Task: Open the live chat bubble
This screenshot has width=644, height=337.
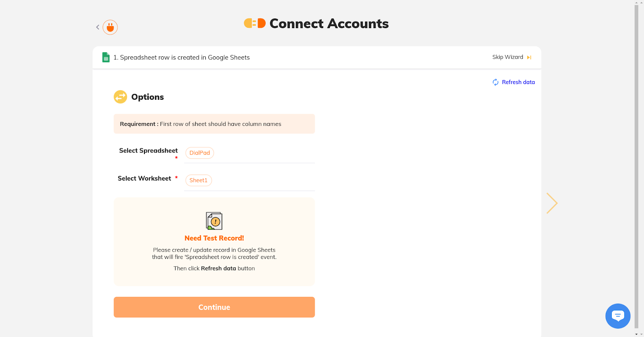Action: (x=618, y=316)
